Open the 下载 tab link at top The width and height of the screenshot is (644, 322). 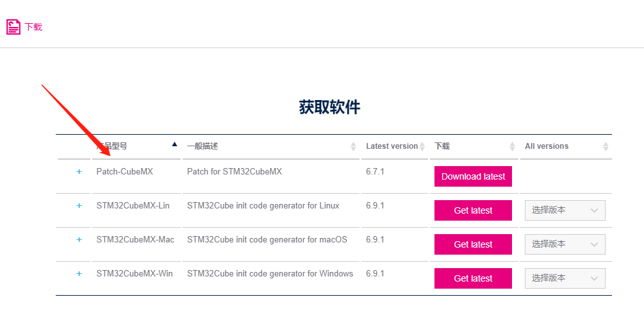tap(33, 27)
